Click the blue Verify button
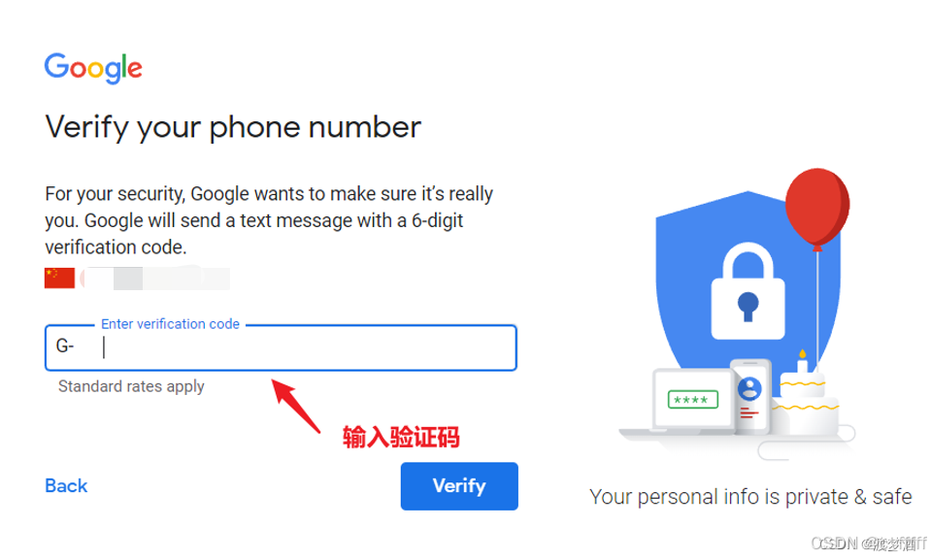Viewport: 931px width, 560px height. [x=459, y=486]
